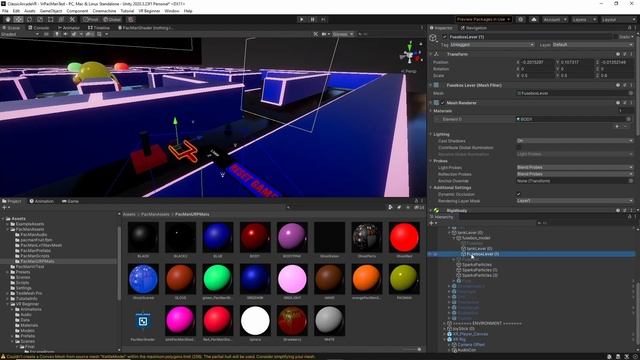Select the custom editor tools icon

pyautogui.click(x=72, y=19)
